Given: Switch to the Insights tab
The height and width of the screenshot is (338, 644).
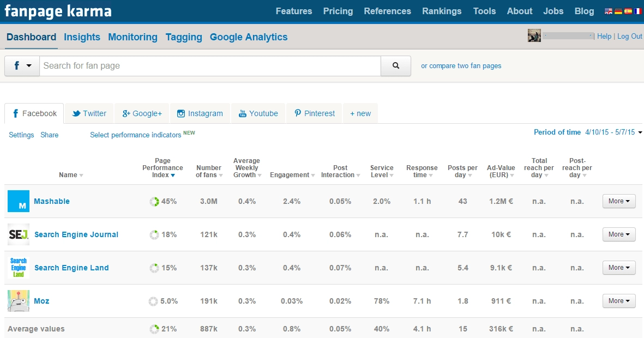Looking at the screenshot, I should pyautogui.click(x=82, y=37).
